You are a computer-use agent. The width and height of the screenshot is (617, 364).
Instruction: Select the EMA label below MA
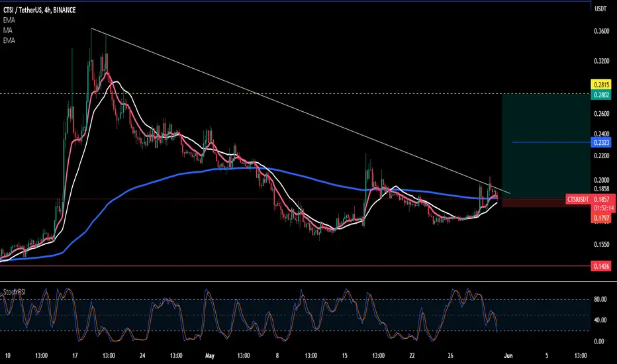click(x=9, y=40)
